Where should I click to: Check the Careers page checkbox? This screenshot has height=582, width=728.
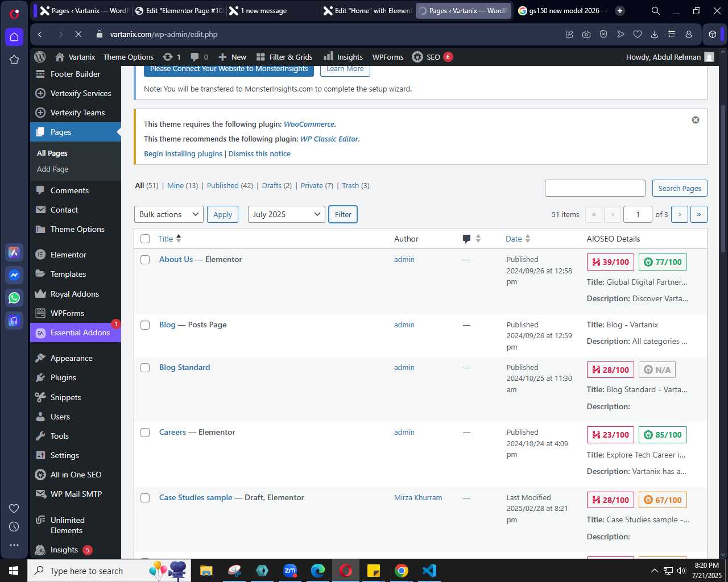coord(145,433)
